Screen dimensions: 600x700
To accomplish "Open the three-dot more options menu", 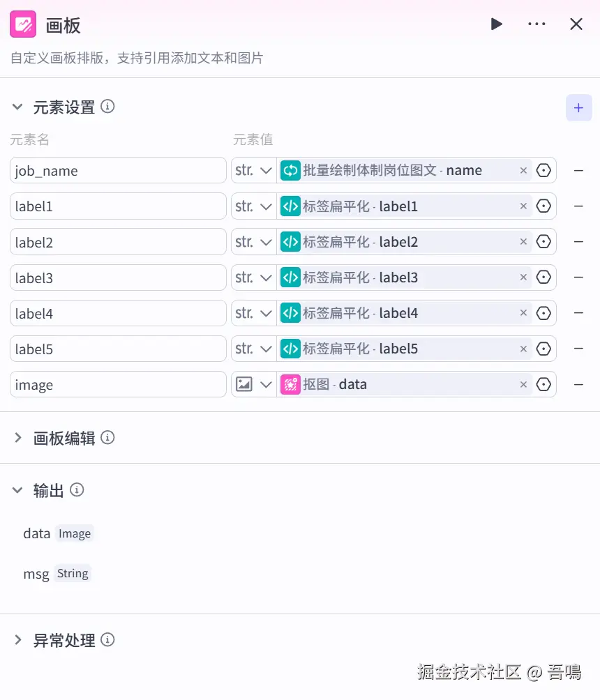I will [537, 24].
